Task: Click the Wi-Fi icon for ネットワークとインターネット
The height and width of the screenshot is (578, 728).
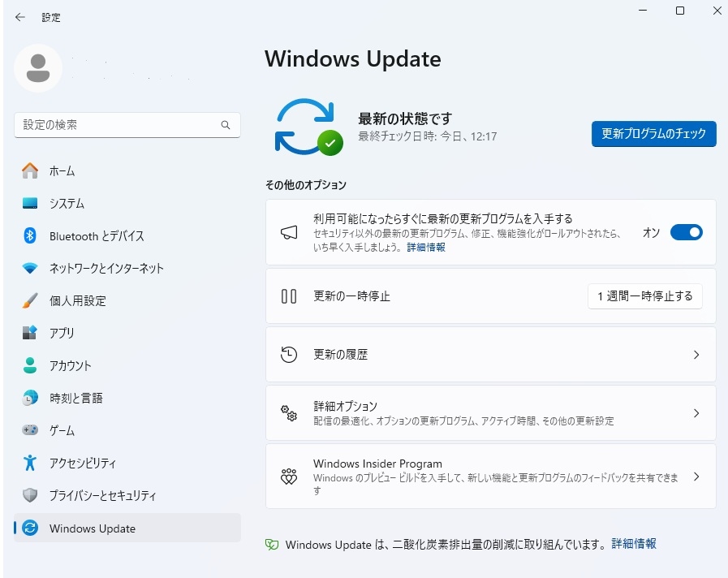Action: [30, 269]
